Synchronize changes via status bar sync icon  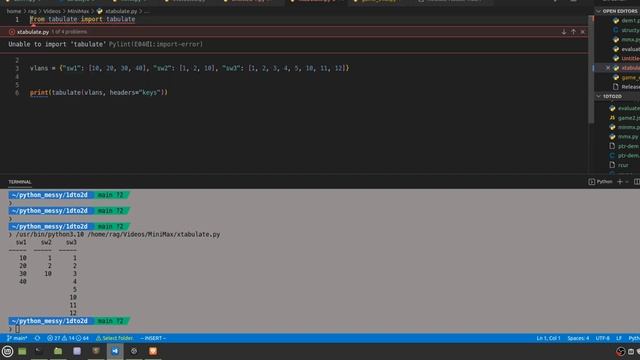pos(37,338)
